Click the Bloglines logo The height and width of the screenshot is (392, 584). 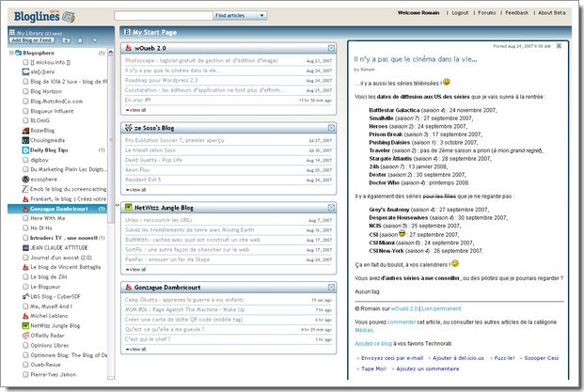click(44, 16)
